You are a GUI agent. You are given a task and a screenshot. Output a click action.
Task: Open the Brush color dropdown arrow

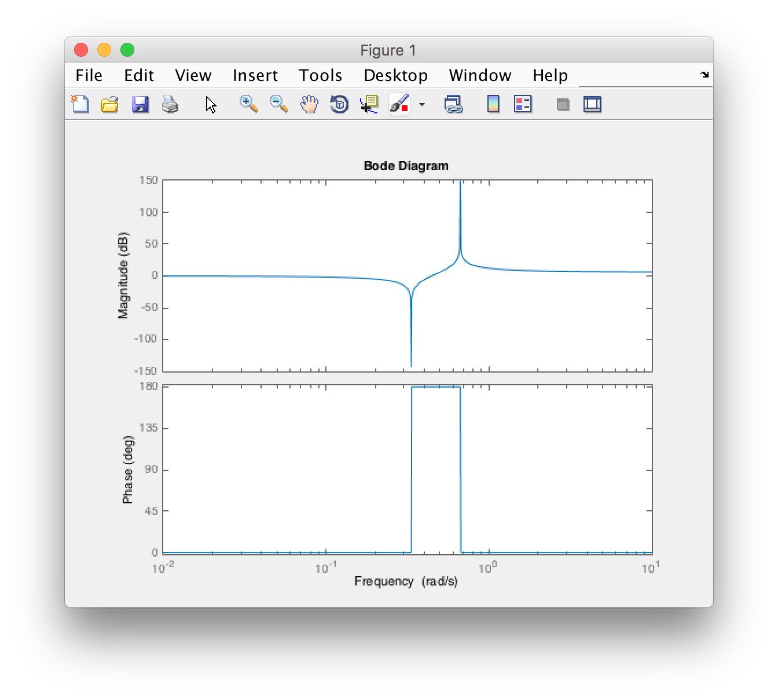click(422, 105)
